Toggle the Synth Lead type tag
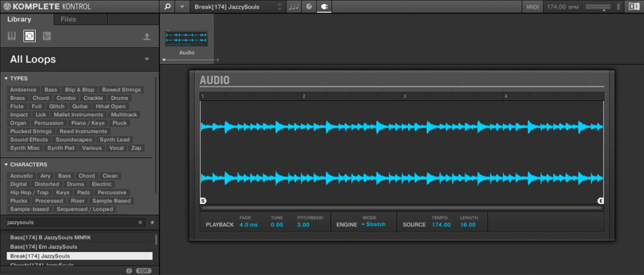This screenshot has height=275, width=644. pos(115,140)
